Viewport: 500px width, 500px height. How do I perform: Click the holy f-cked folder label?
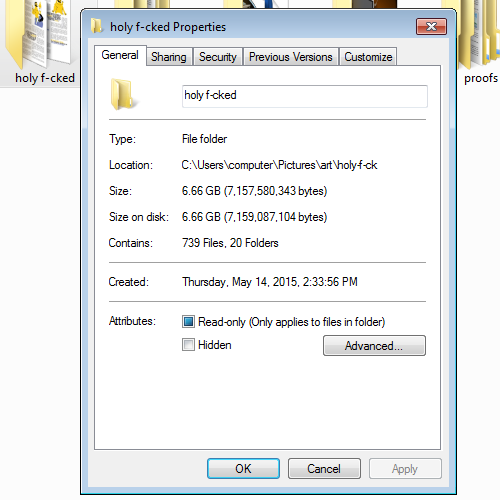tap(45, 78)
